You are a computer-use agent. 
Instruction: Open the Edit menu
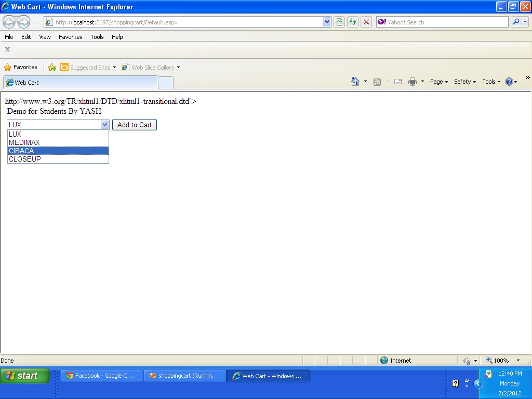click(x=26, y=37)
